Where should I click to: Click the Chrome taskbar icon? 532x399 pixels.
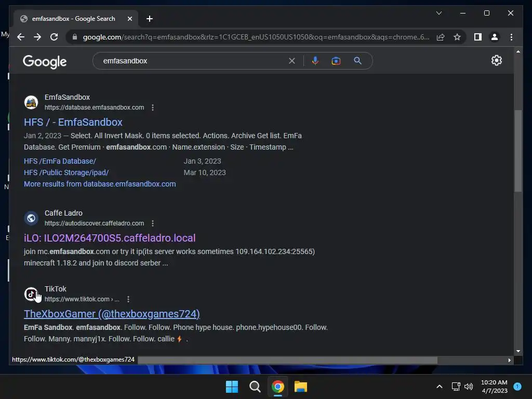coord(277,387)
